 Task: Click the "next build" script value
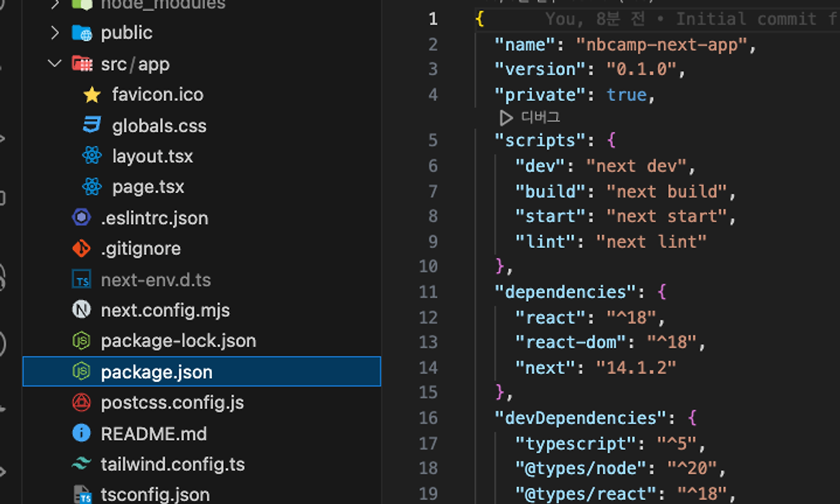click(666, 192)
